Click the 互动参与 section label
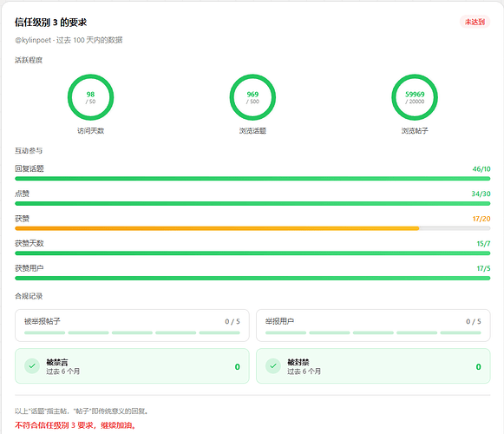The height and width of the screenshot is (434, 504). 29,150
